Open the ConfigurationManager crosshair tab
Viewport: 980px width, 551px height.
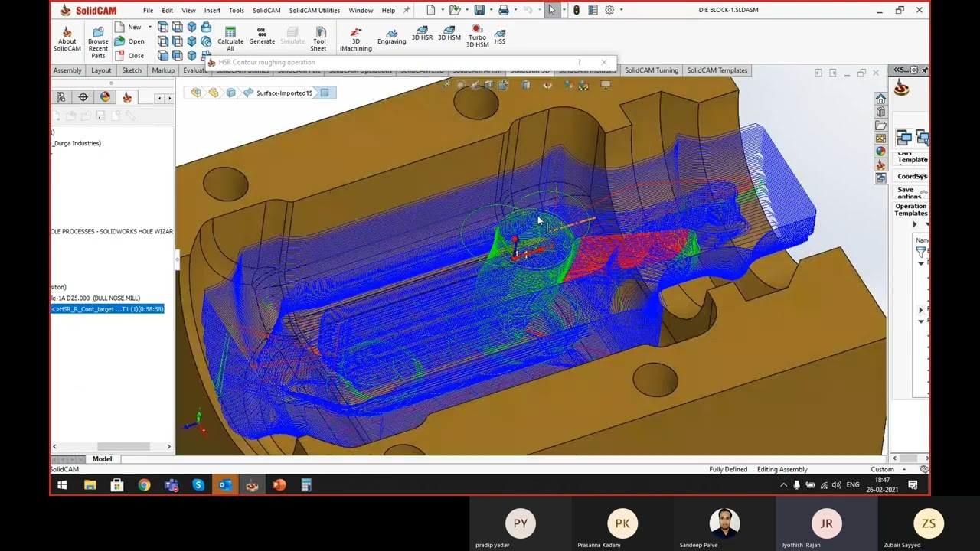[x=83, y=97]
